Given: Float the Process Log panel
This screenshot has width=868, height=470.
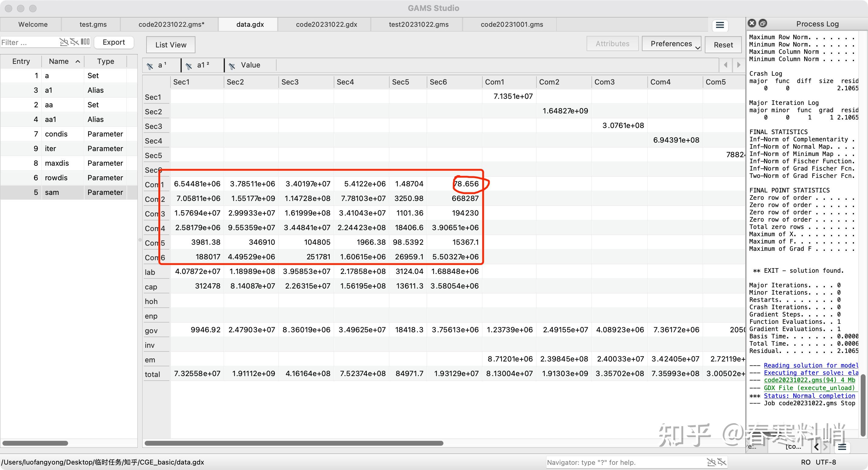Looking at the screenshot, I should (x=763, y=23).
